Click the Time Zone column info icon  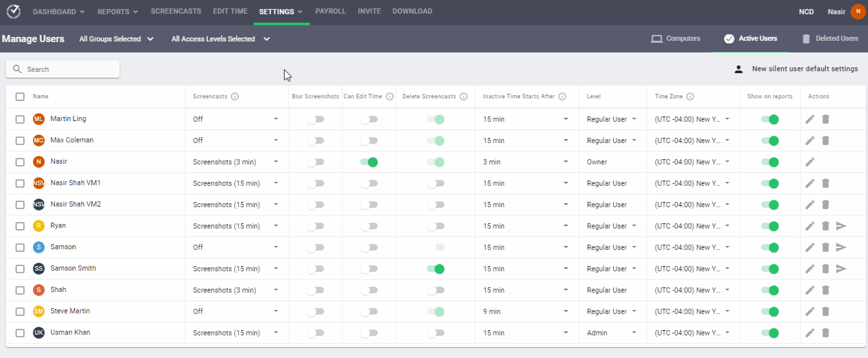tap(690, 96)
